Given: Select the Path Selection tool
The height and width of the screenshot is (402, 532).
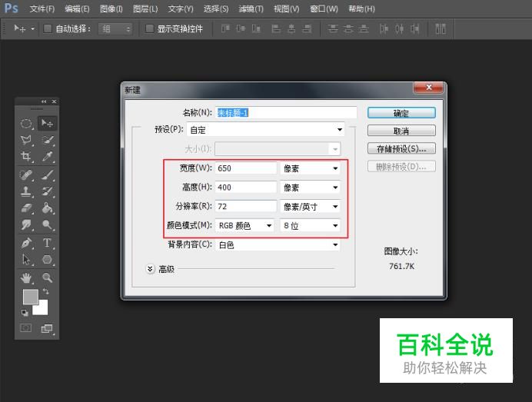Looking at the screenshot, I should click(26, 260).
